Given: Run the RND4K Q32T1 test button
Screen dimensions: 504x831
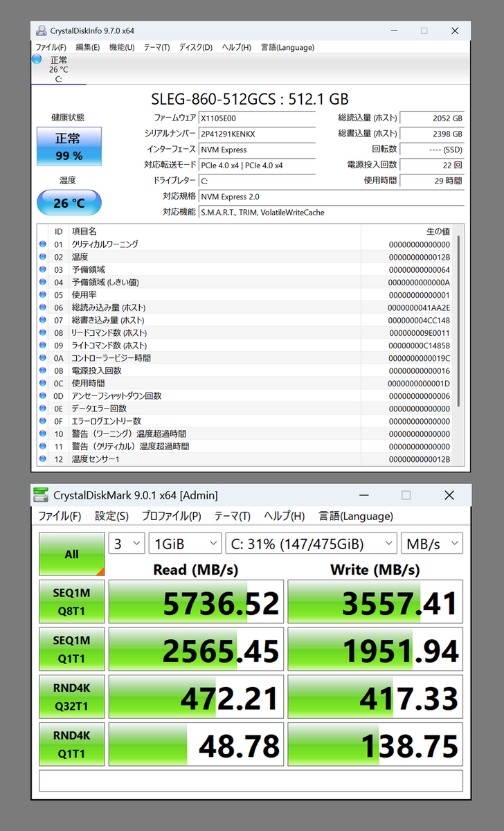Looking at the screenshot, I should coord(72,698).
